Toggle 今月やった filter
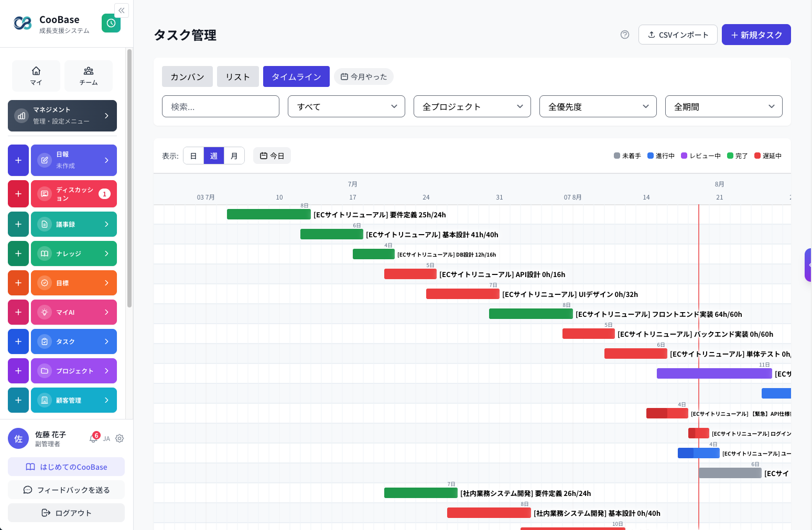This screenshot has width=812, height=530. tap(364, 76)
